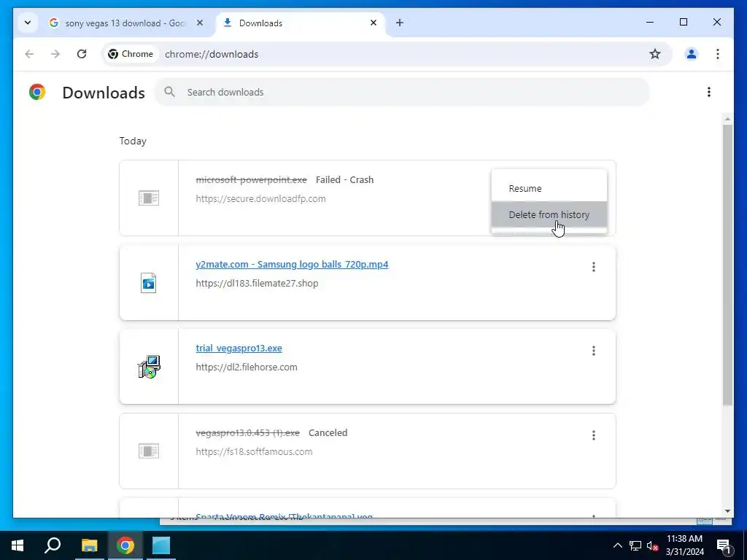Close the sony vegas 13 download tab
The image size is (747, 560).
pos(200,23)
